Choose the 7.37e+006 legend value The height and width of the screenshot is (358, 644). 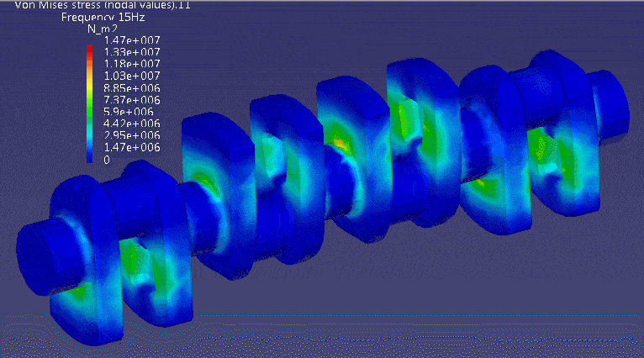(x=131, y=100)
